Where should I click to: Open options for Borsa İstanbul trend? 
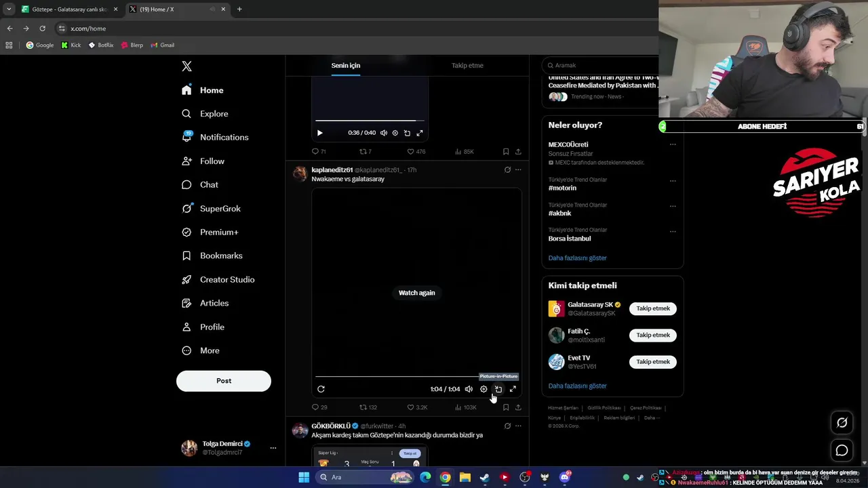pos(673,231)
